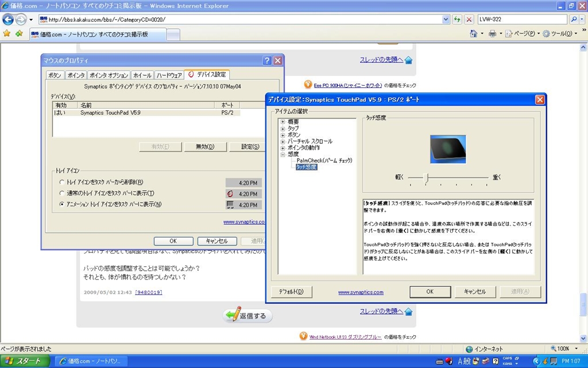This screenshot has height=368, width=588.
Task: Open the search provider dropdown arrow
Action: (582, 19)
